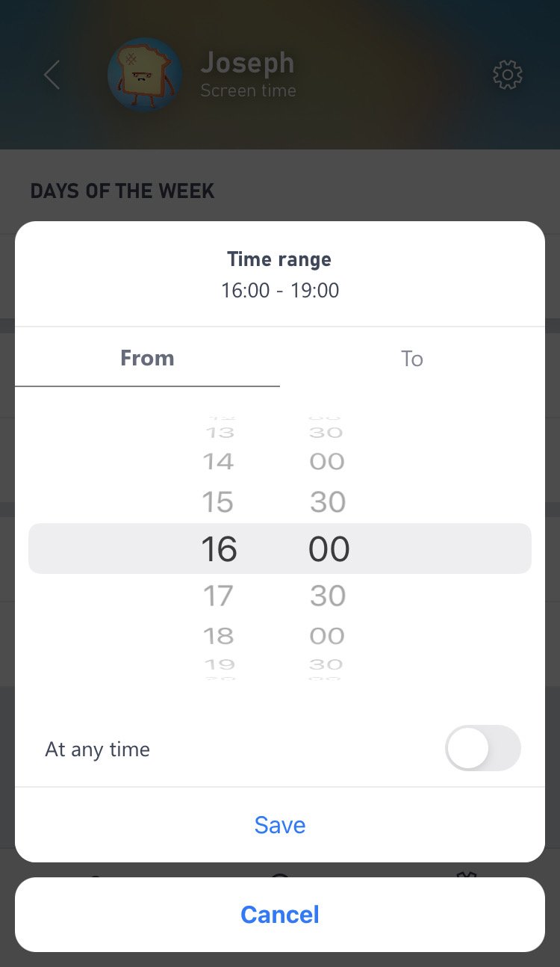Select minutes 30 above the selected row
This screenshot has height=967, width=560.
[x=328, y=502]
